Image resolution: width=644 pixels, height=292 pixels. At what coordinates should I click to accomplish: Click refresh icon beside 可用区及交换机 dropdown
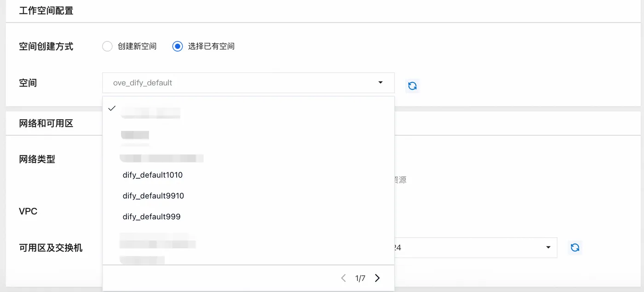(x=575, y=248)
